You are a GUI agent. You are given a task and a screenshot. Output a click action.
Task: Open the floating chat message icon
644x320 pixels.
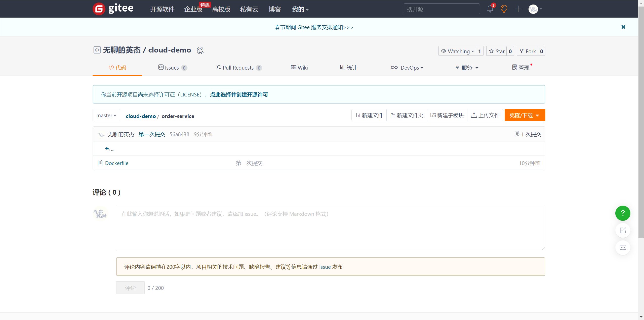623,248
